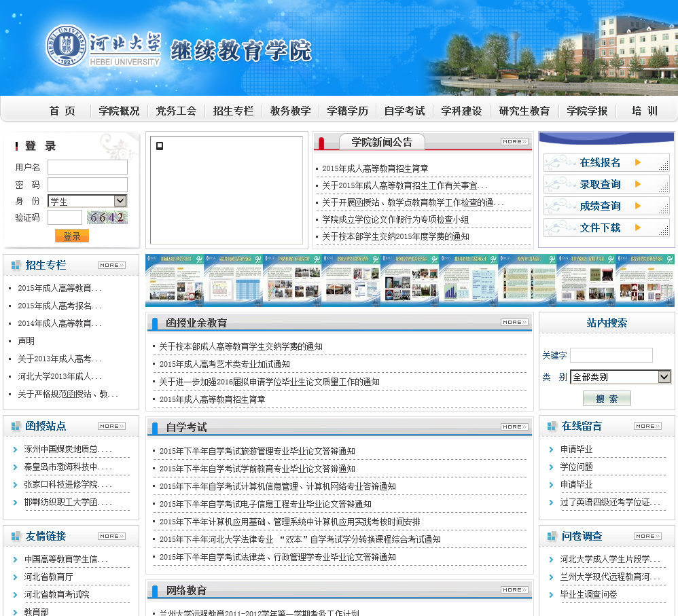The height and width of the screenshot is (616, 678).
Task: Open 2015年成人高考艺术类专业加试通知
Action: click(224, 365)
